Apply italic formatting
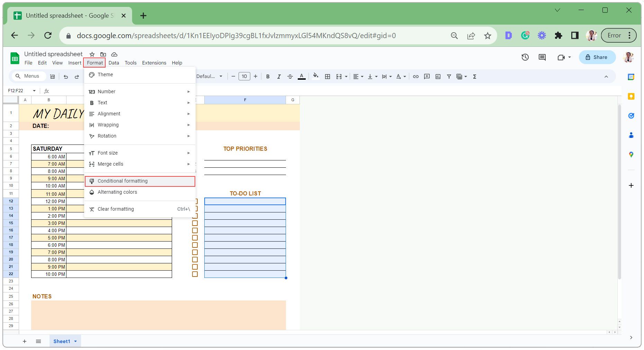 [279, 76]
